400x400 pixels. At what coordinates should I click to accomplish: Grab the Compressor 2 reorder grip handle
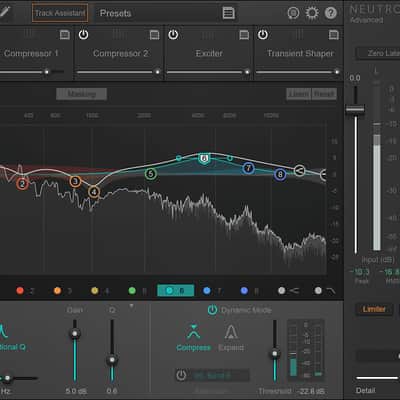tap(119, 34)
